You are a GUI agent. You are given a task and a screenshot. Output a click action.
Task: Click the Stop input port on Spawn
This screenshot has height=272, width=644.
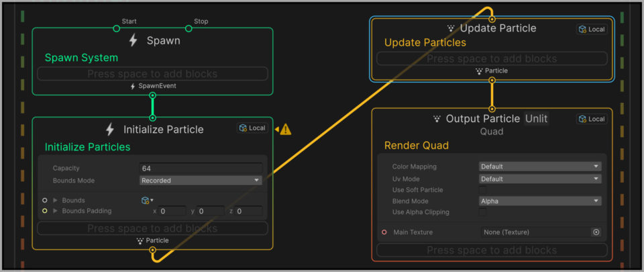coord(189,28)
